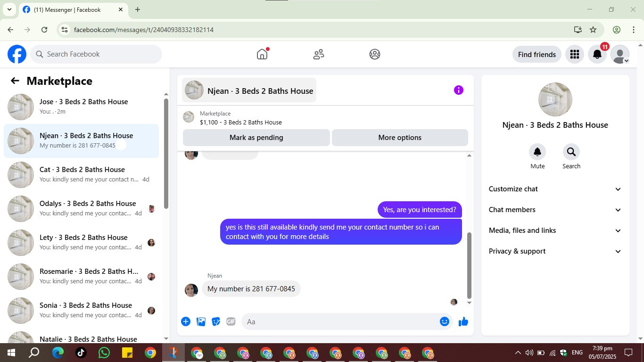644x362 pixels.
Task: Open Chrome's tab search dropdown
Action: [9, 9]
